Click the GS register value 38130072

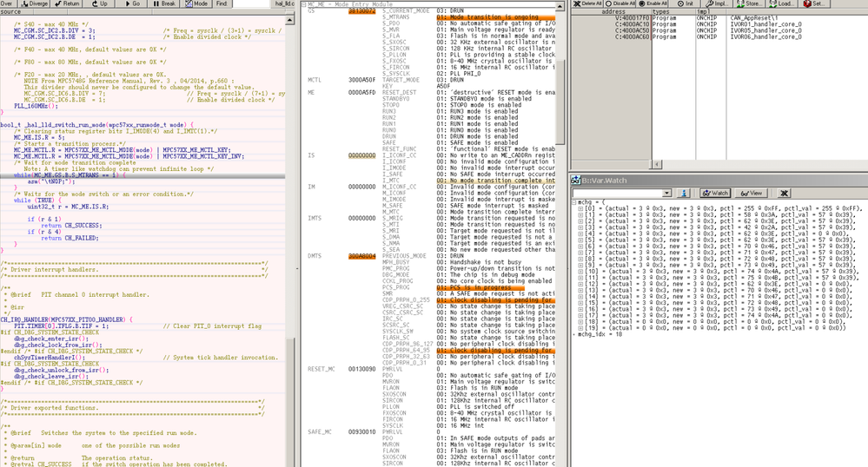(362, 11)
